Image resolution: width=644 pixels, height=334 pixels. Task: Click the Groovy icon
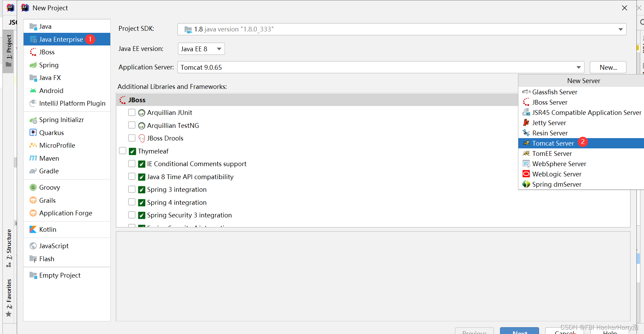33,187
